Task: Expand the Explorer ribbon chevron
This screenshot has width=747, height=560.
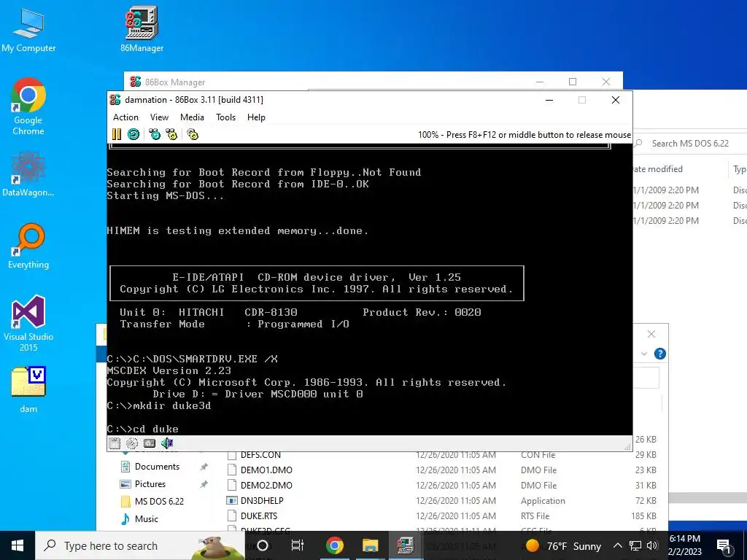Action: coord(644,354)
